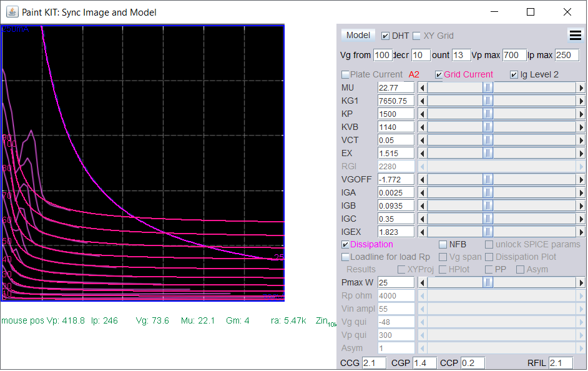Toggle the Ig Level 2 checkbox

[x=514, y=75]
